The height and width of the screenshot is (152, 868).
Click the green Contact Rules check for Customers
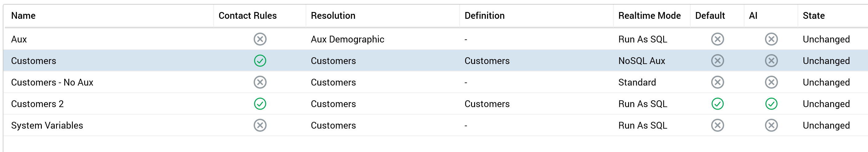coord(260,61)
